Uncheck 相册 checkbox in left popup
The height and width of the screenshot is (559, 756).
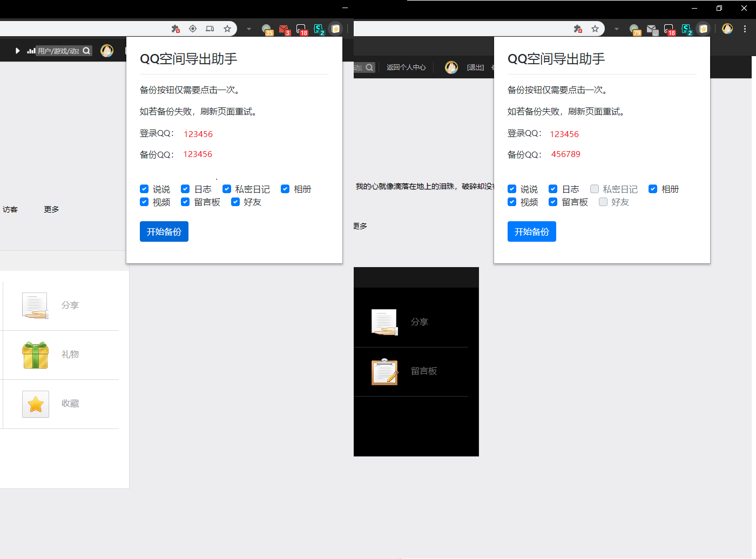click(285, 189)
